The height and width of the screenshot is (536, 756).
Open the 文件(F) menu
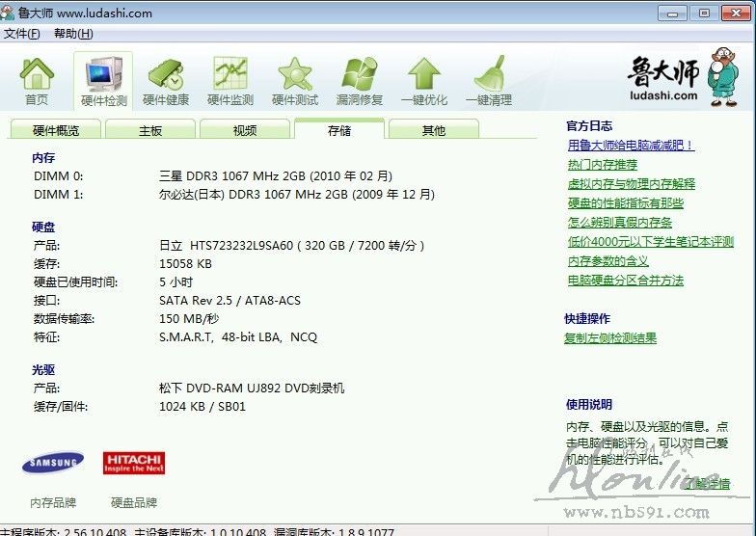(x=21, y=34)
